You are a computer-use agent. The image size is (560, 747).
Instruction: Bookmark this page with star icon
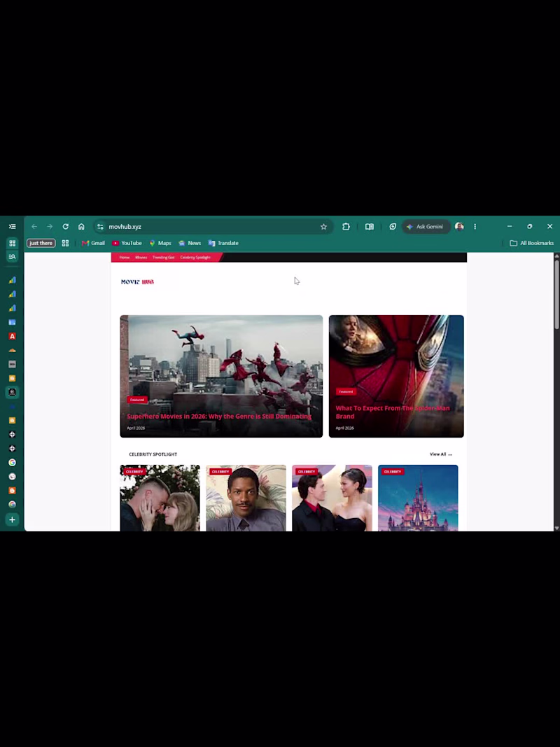point(324,227)
